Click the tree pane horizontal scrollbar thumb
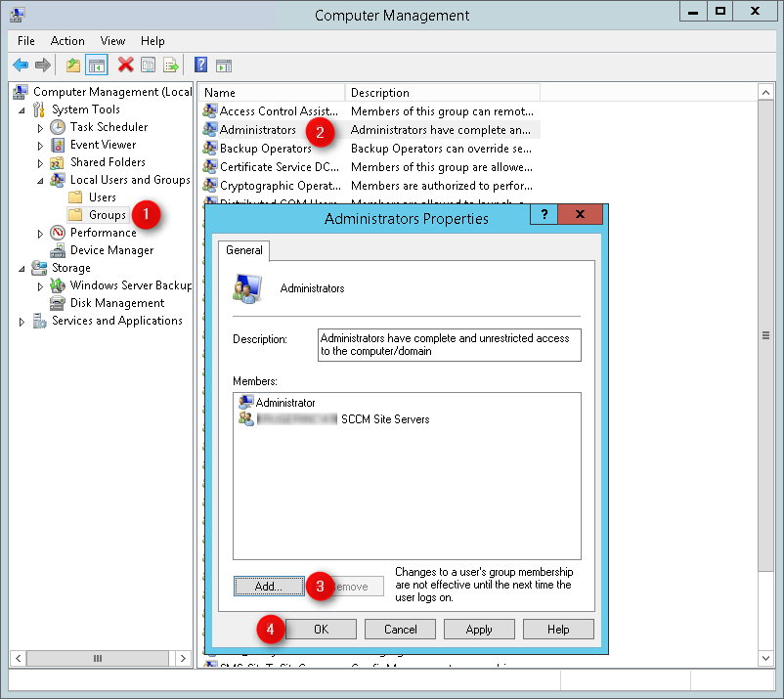This screenshot has width=784, height=699. click(98, 658)
